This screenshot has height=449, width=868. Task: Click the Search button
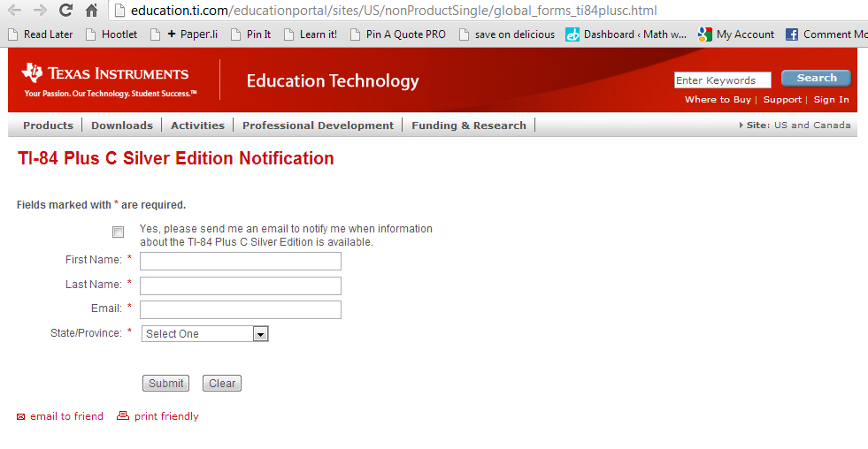click(x=816, y=78)
